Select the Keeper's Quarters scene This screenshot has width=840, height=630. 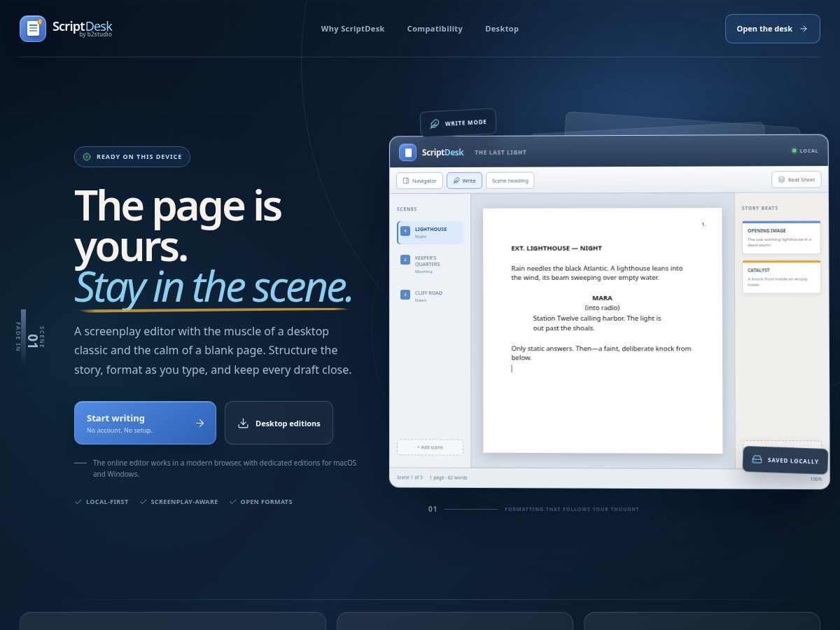tap(430, 264)
